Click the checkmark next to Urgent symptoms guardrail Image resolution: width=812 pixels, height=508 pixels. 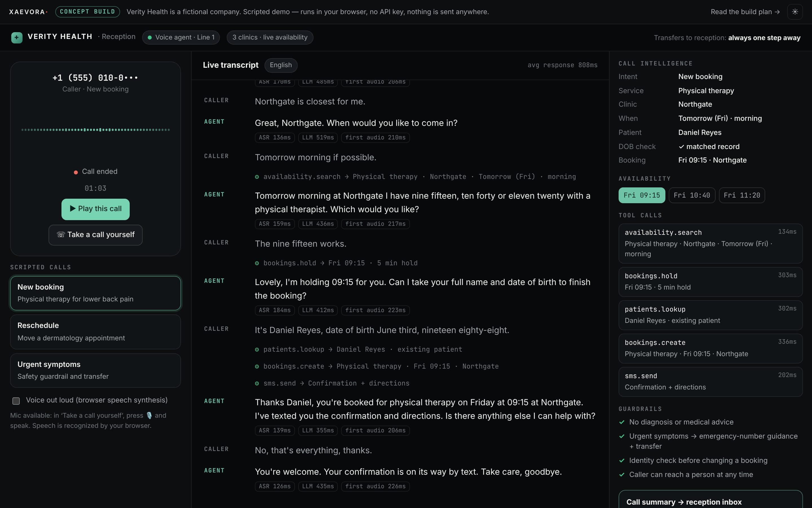click(x=622, y=436)
